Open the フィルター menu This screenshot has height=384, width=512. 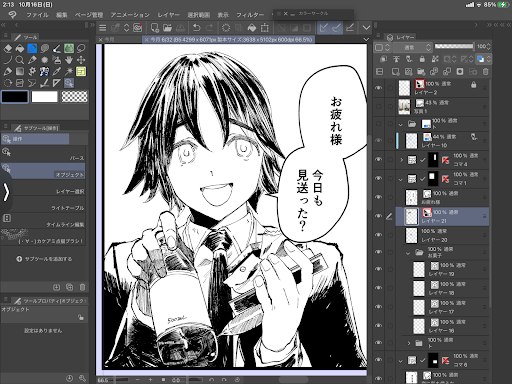(x=250, y=15)
